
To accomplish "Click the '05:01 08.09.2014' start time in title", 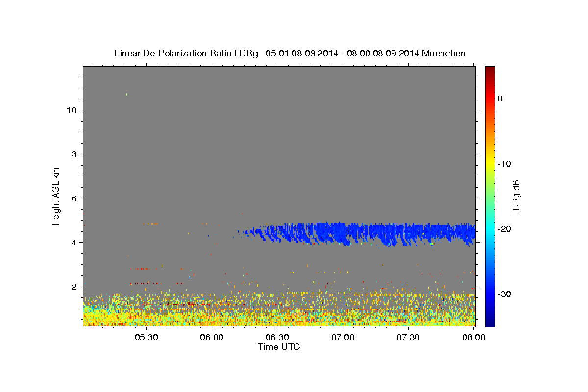I will click(302, 53).
